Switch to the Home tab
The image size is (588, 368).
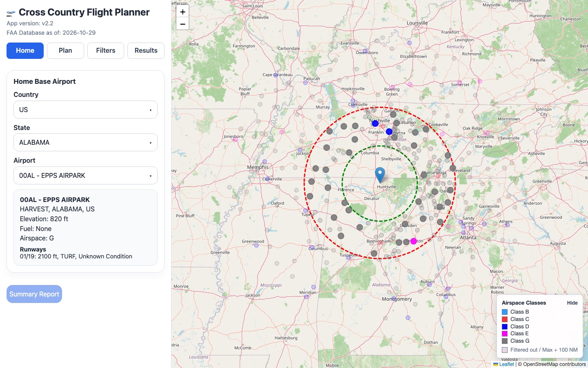25,51
